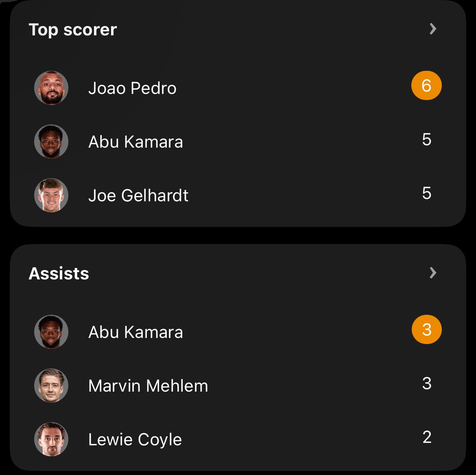Viewport: 476px width, 475px height.
Task: Select the Joao Pedro player name
Action: pos(132,88)
